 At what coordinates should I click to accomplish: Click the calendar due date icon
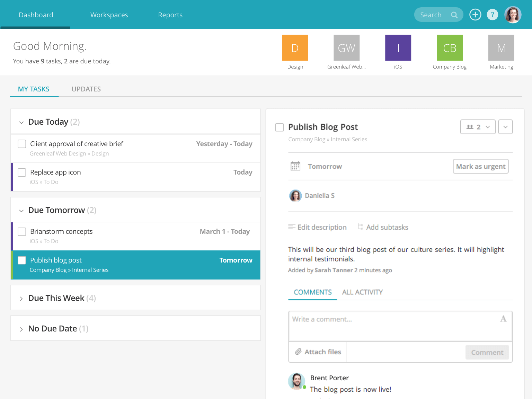tap(295, 166)
